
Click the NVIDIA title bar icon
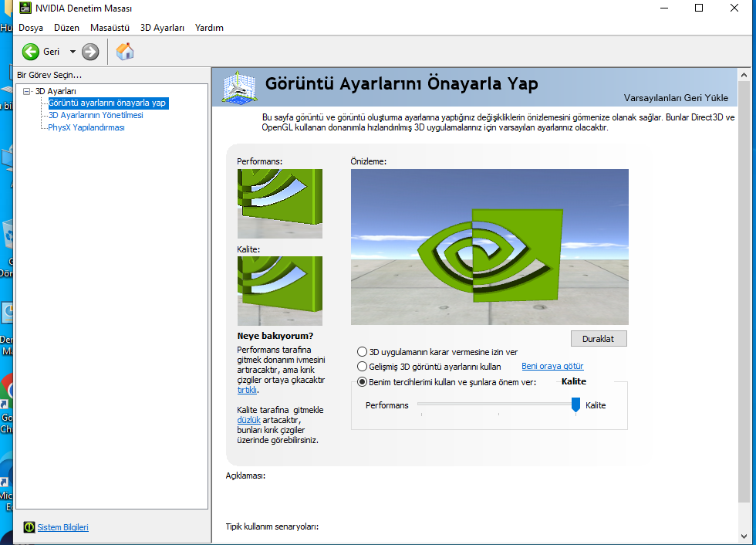pos(25,8)
